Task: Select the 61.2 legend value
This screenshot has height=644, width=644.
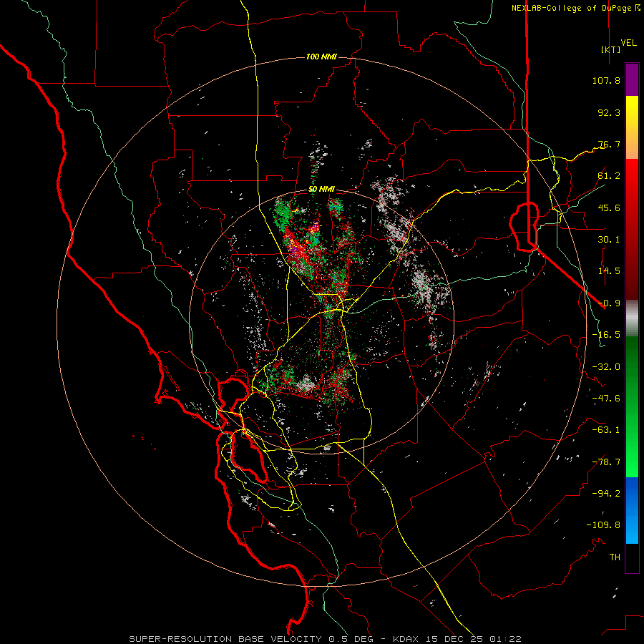Action: (x=609, y=176)
